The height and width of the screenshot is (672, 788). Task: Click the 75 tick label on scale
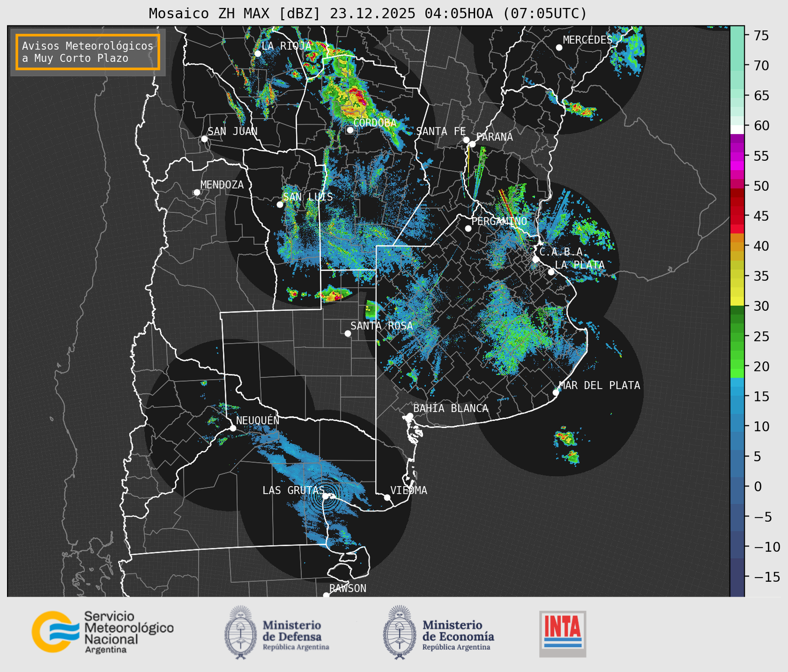[x=761, y=36]
